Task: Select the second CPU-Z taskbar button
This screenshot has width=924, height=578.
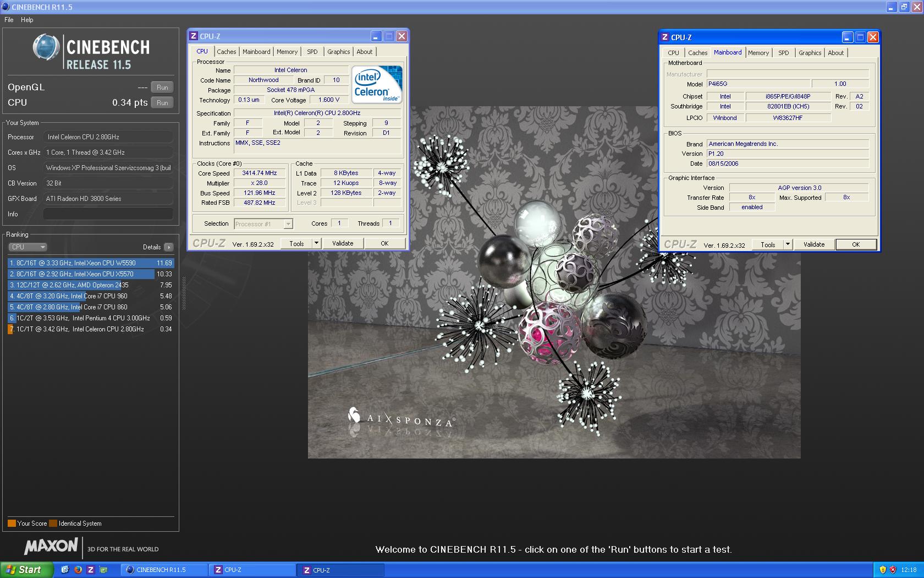Action: (x=340, y=570)
